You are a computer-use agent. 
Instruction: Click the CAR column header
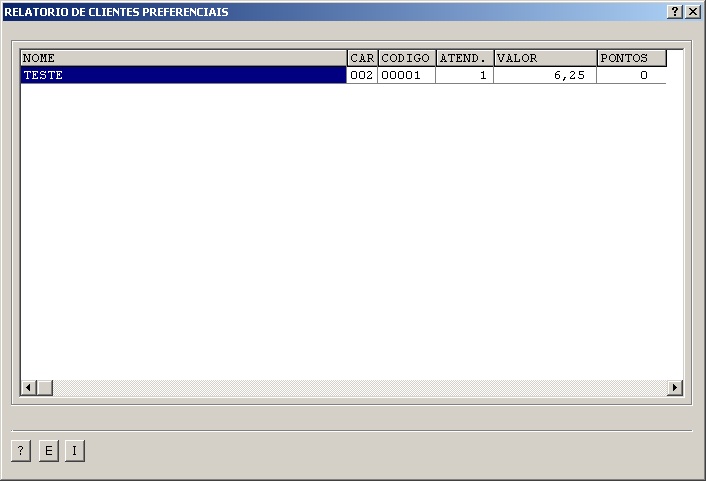click(362, 58)
